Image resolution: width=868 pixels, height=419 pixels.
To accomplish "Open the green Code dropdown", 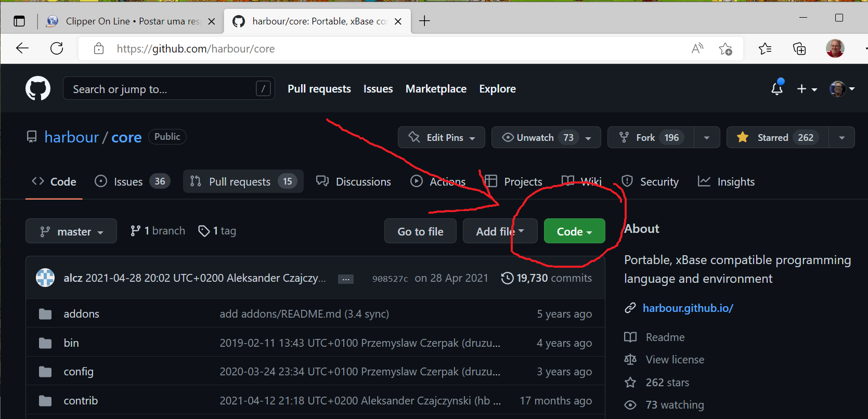I will pos(575,231).
